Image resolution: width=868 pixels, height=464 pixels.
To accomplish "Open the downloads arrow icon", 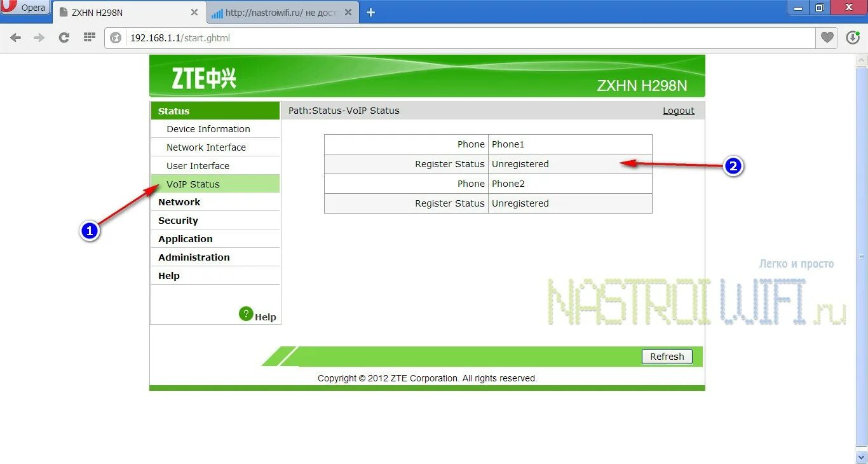I will (853, 38).
